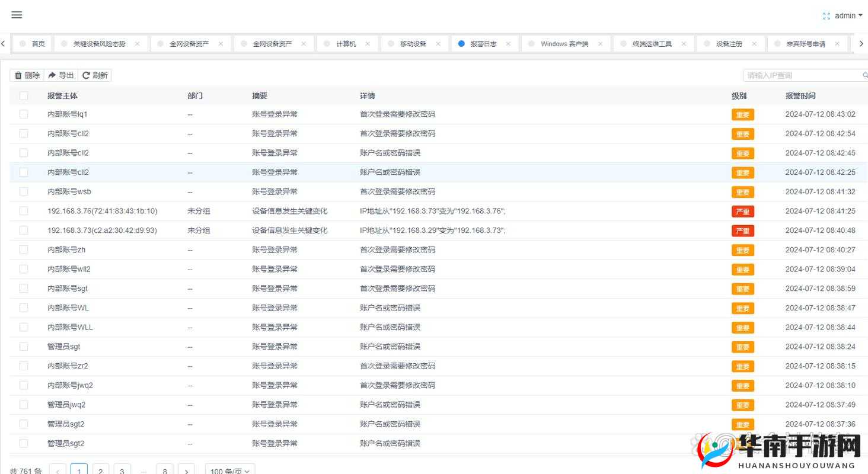The height and width of the screenshot is (474, 868).
Task: Check the checkbox for 管理员sgt2 row
Action: 23,424
